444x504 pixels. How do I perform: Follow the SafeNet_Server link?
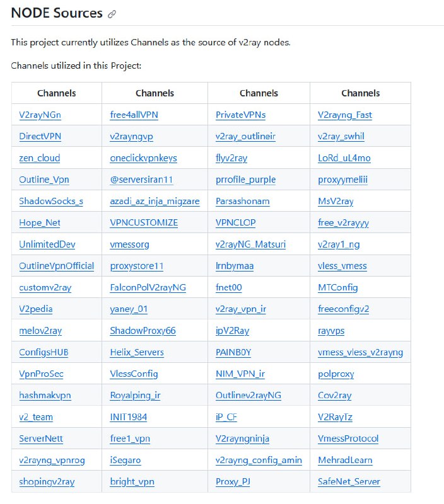(x=349, y=481)
